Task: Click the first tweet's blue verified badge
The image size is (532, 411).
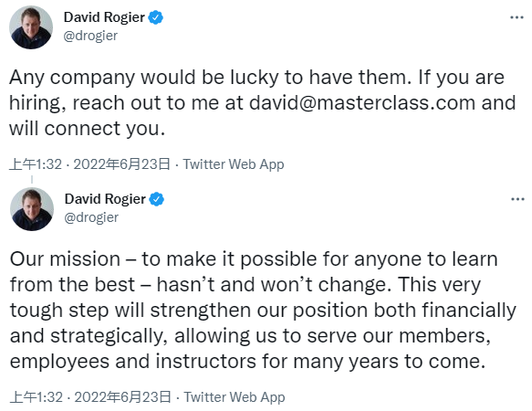Action: coord(156,17)
